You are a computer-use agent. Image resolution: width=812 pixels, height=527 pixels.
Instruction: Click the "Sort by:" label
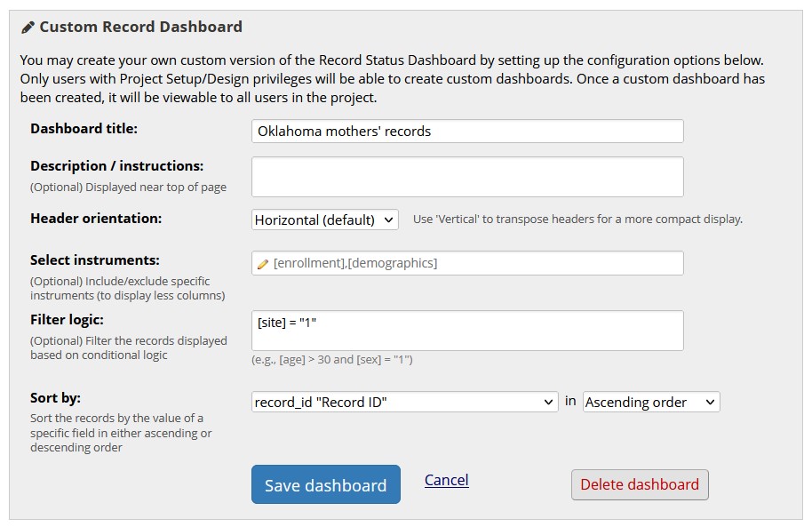(x=55, y=398)
